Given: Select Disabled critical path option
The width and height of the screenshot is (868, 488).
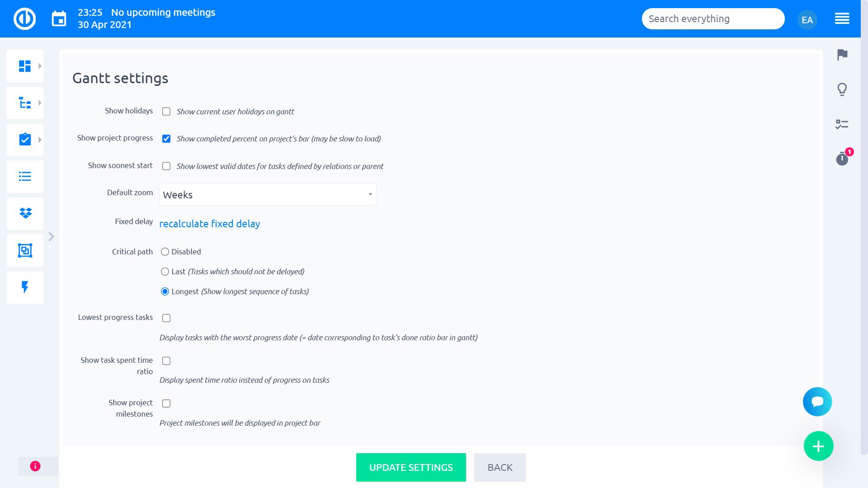Looking at the screenshot, I should (165, 252).
